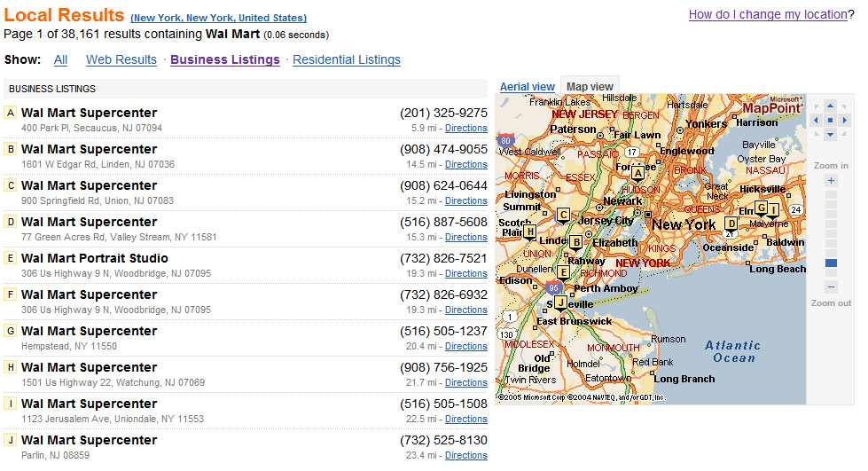Get Directions to Valley Stream Wal Mart
This screenshot has width=868, height=471.
point(466,237)
